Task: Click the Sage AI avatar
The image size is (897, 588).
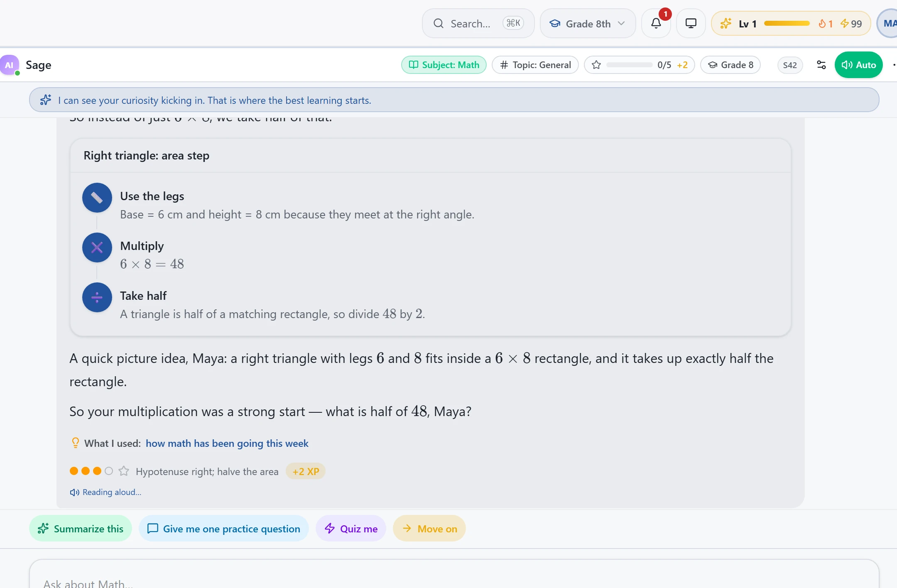Action: (x=9, y=65)
